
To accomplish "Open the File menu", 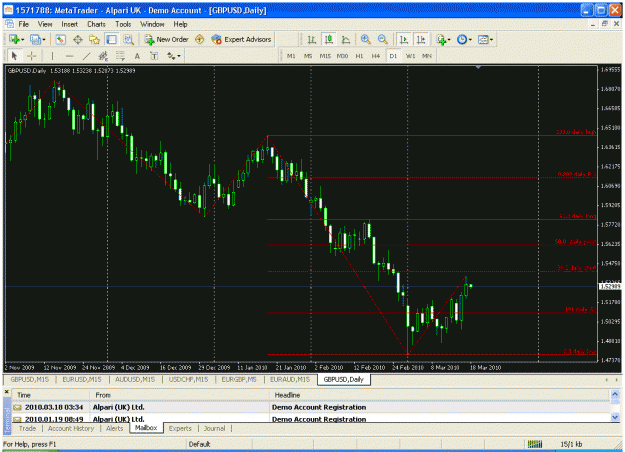I will point(24,24).
